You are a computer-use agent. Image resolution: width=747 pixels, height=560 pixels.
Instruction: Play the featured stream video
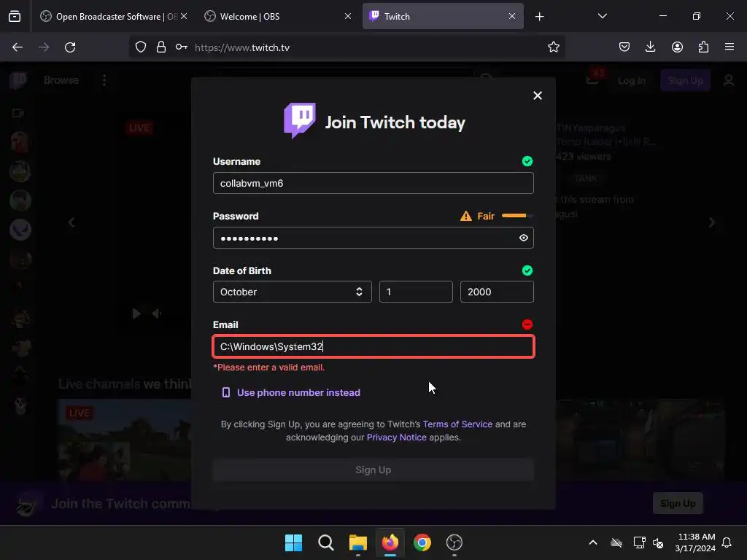tap(136, 314)
